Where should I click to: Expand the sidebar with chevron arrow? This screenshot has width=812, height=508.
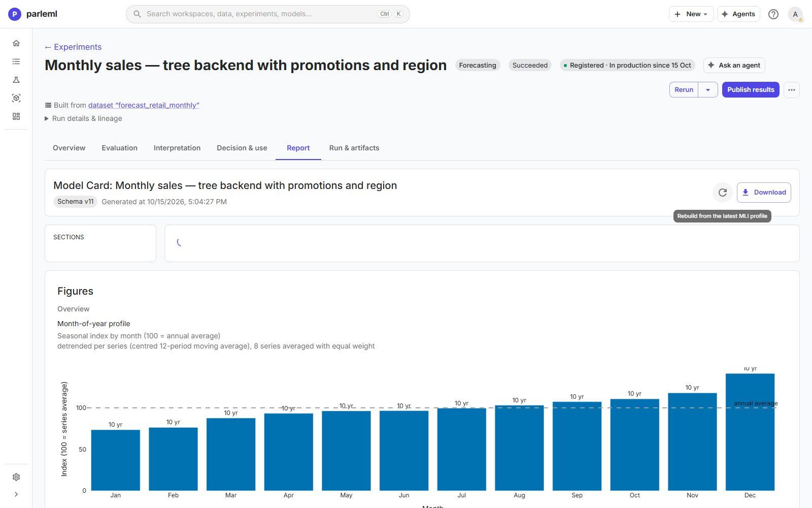[x=16, y=494]
